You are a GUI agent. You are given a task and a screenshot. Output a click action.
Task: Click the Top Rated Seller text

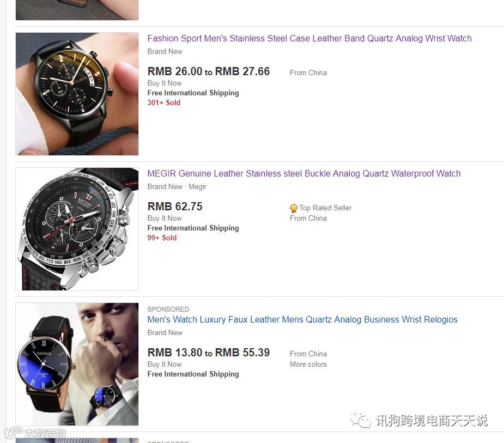pos(325,208)
